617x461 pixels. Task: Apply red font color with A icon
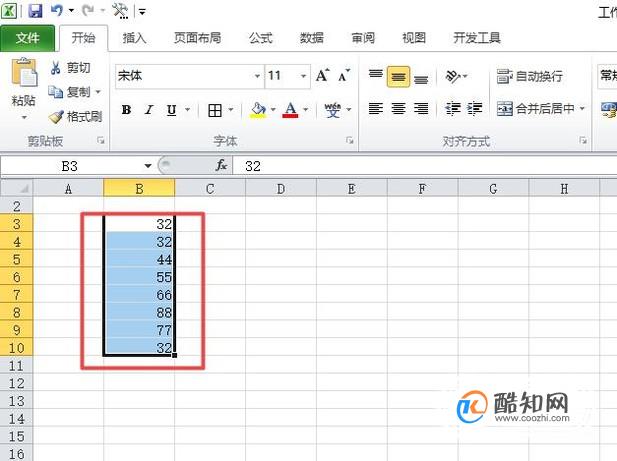[290, 110]
